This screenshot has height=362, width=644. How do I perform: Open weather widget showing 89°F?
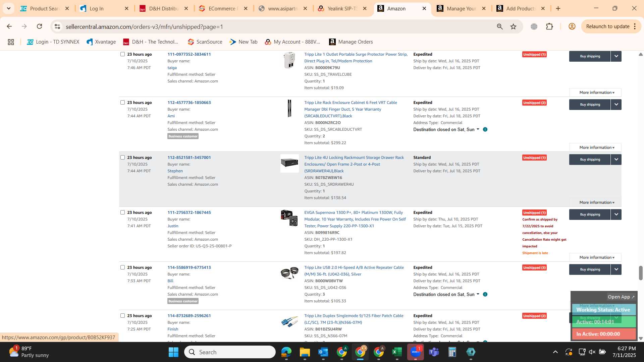click(x=29, y=352)
